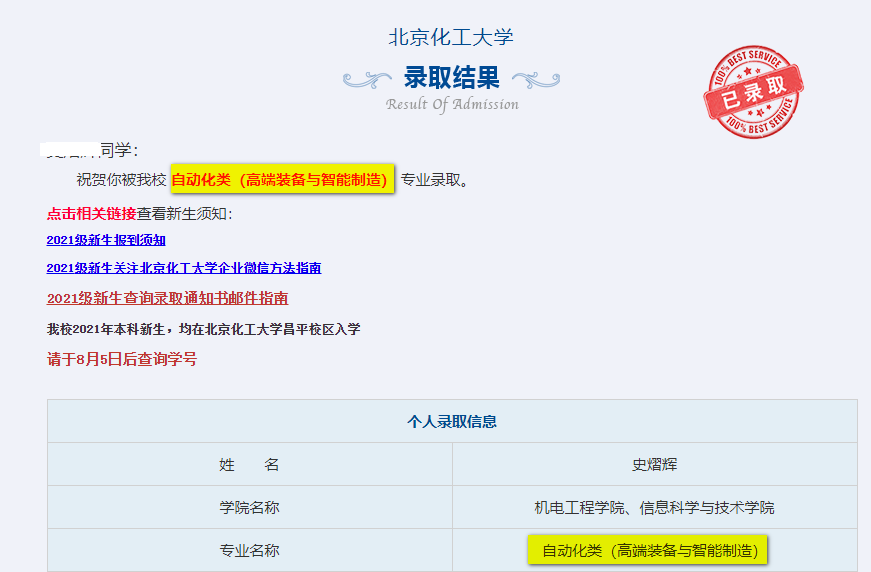
Task: Click the 专业名称 label cell
Action: tap(250, 550)
